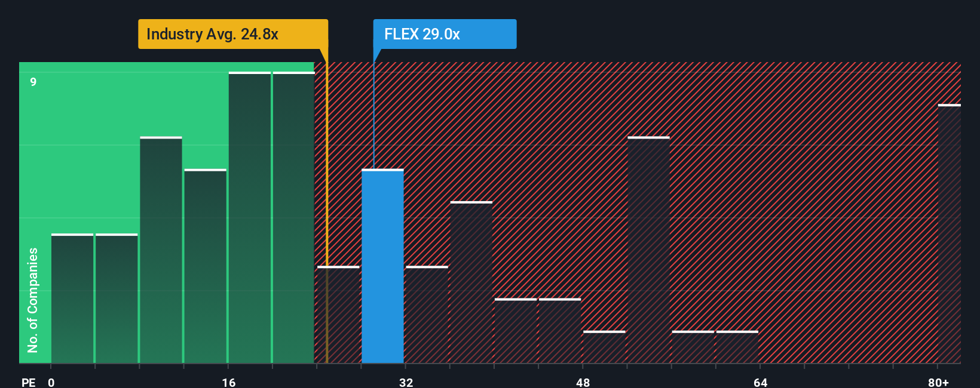
Task: Click the Industry Avg. 24.8x label
Action: (x=233, y=34)
